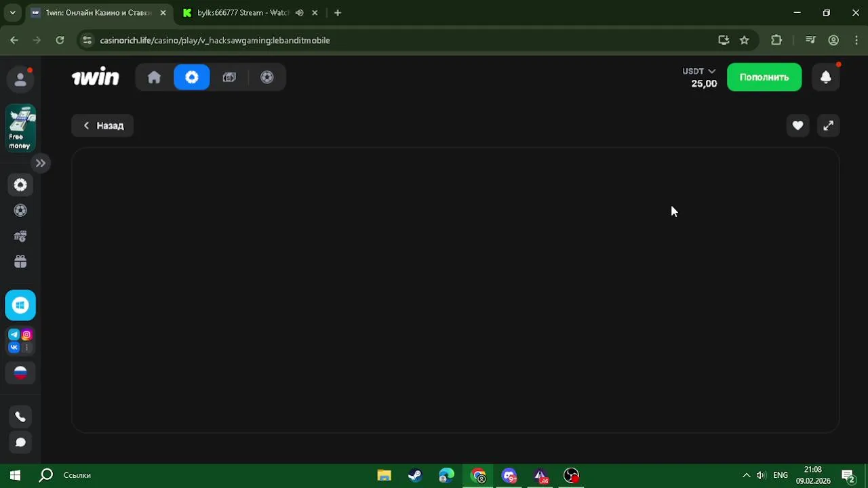868x488 pixels.
Task: Switch ENG input language indicator
Action: pos(781,475)
